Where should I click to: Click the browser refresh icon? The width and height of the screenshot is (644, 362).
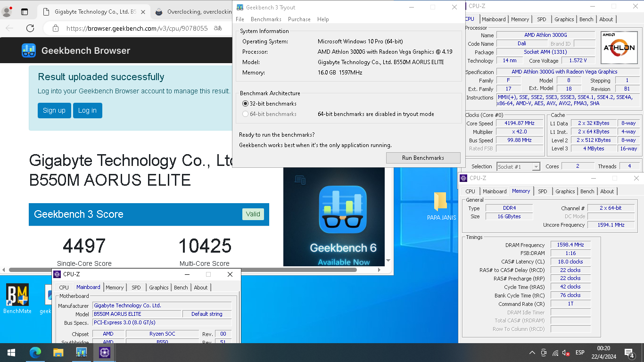coord(30,28)
